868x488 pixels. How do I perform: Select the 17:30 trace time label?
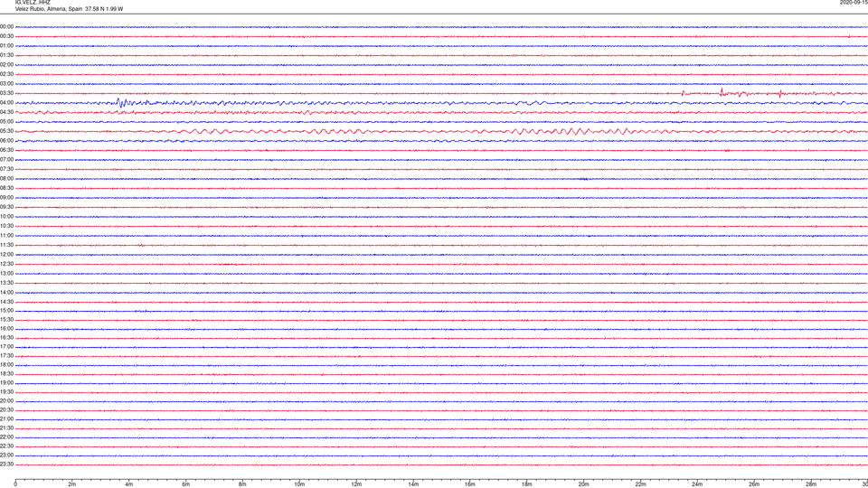(6, 356)
